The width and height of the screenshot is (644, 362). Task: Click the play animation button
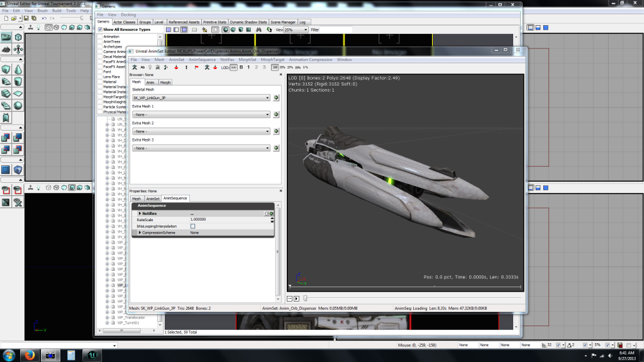click(297, 299)
